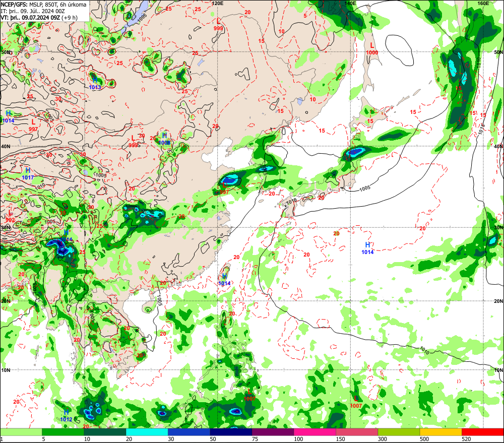
Task: Pick the olive 300–500 legend swatch
Action: (399, 432)
